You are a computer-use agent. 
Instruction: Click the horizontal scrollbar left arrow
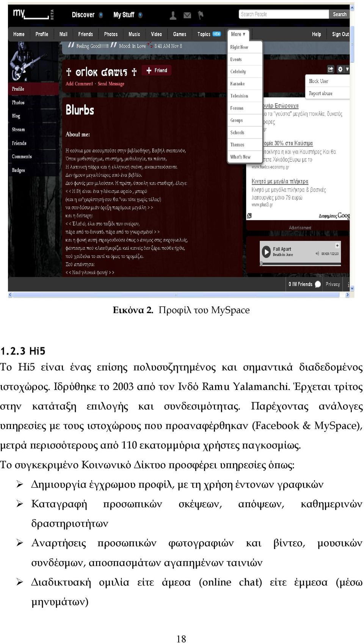[10, 295]
